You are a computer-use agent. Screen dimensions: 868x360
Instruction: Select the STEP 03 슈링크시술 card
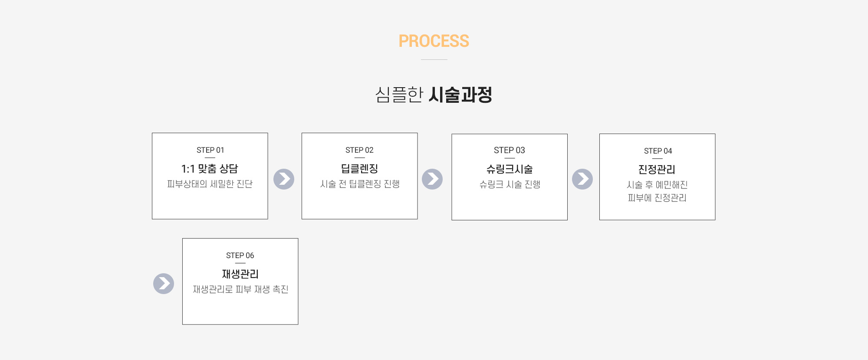[510, 177]
